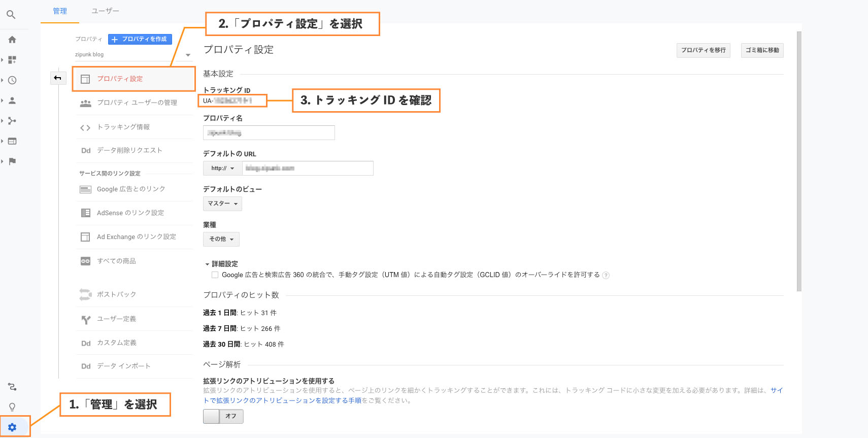Switch to the 管理 tab
Viewport: 868px width, 438px height.
pos(60,11)
